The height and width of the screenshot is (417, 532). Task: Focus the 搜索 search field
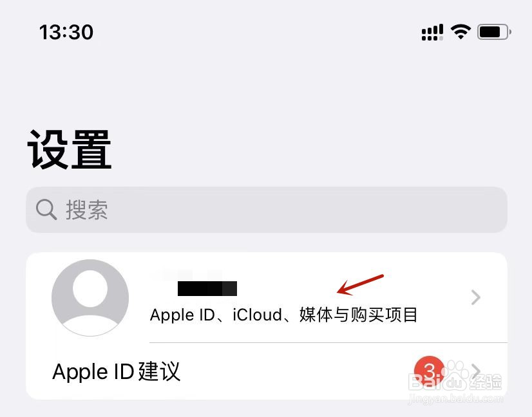[267, 210]
